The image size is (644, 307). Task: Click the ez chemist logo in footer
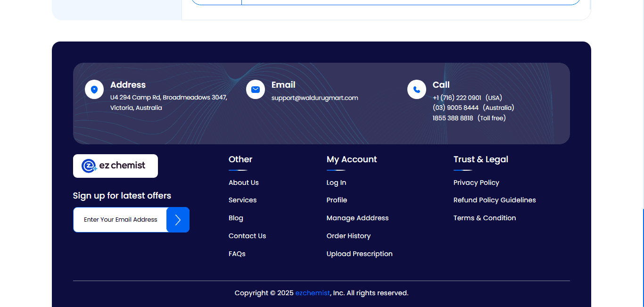click(116, 166)
